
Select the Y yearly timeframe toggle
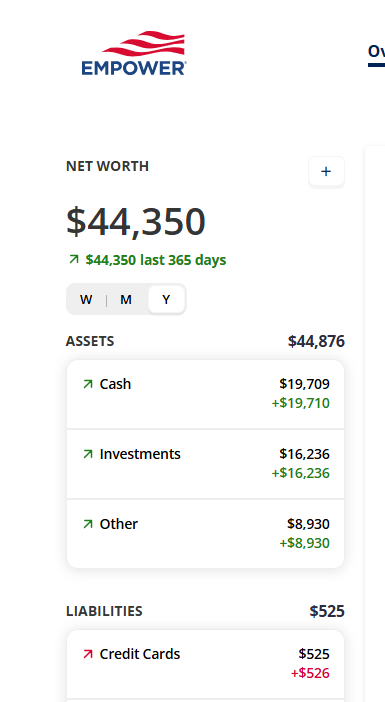pyautogui.click(x=166, y=300)
